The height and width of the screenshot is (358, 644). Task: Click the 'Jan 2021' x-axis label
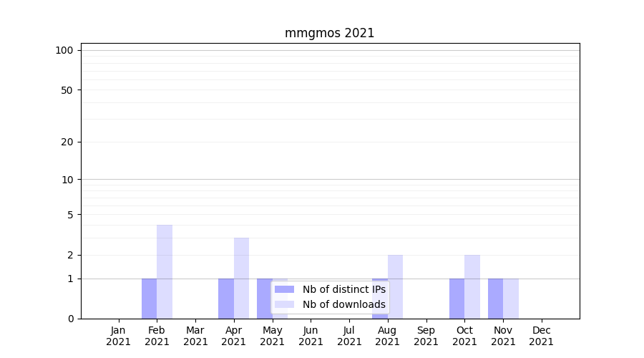point(119,336)
